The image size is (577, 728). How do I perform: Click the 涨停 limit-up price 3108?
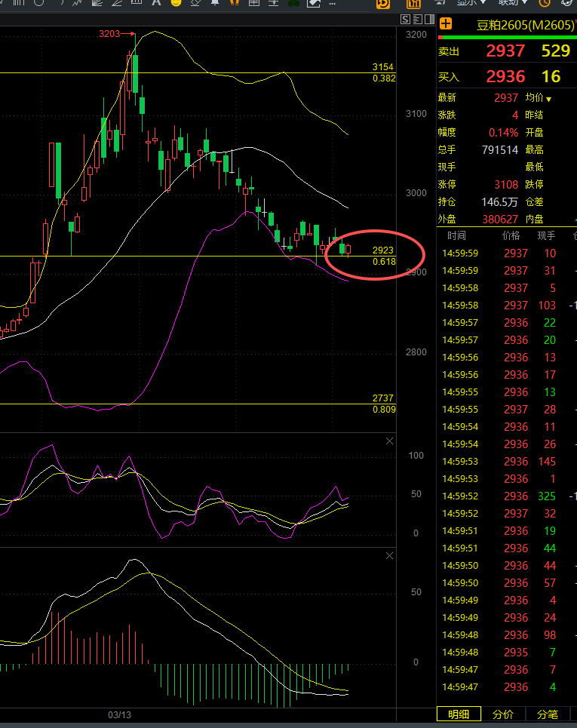[x=506, y=185]
